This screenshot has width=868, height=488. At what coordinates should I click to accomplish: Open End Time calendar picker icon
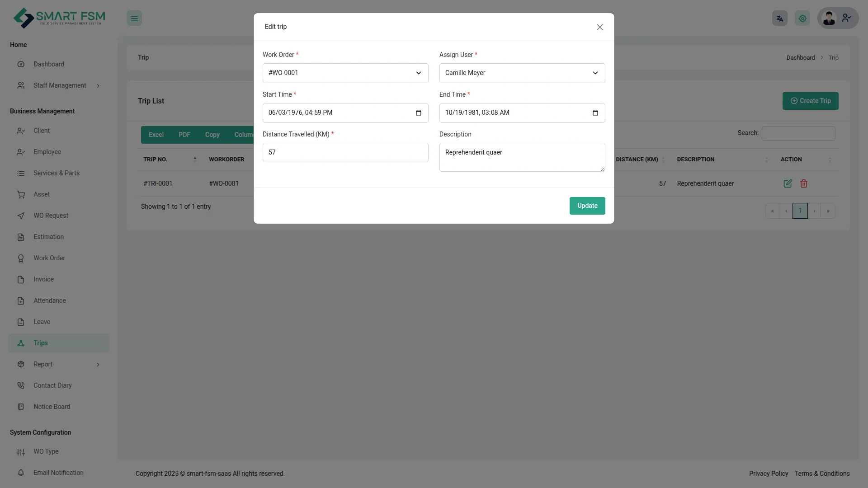point(595,113)
